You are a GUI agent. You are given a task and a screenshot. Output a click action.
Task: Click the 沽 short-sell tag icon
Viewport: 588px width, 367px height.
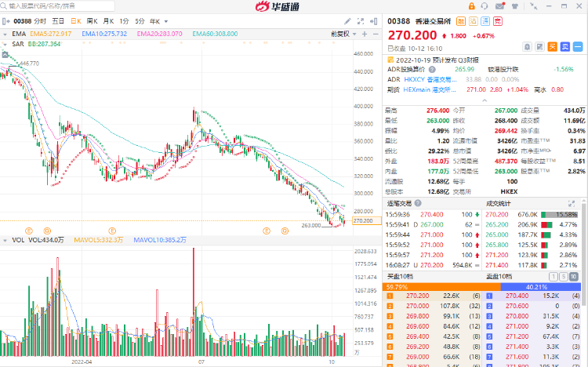pyautogui.click(x=474, y=21)
